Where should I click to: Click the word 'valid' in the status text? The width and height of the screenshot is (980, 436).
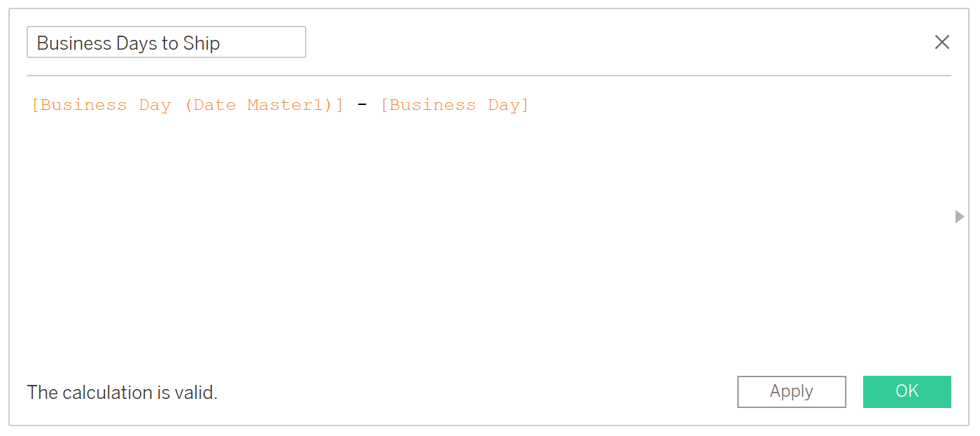pyautogui.click(x=197, y=393)
